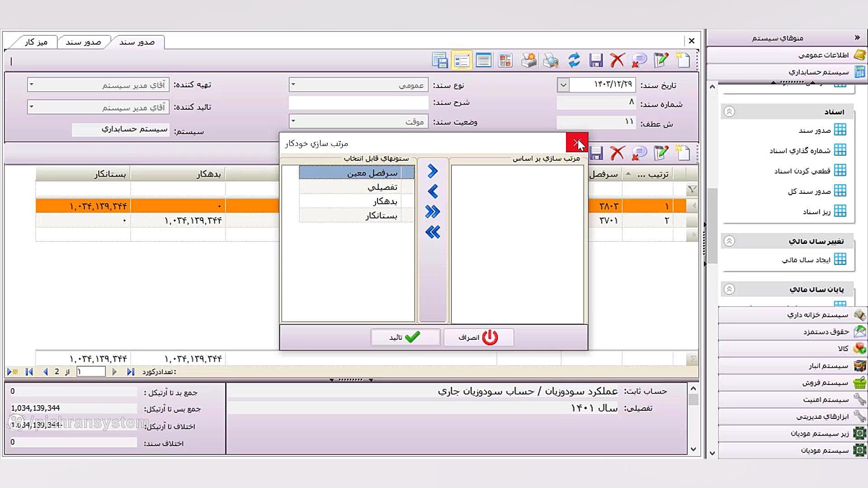Collapse the اسناد section in sidebar
Viewport: 868px width, 488px height.
(x=729, y=112)
